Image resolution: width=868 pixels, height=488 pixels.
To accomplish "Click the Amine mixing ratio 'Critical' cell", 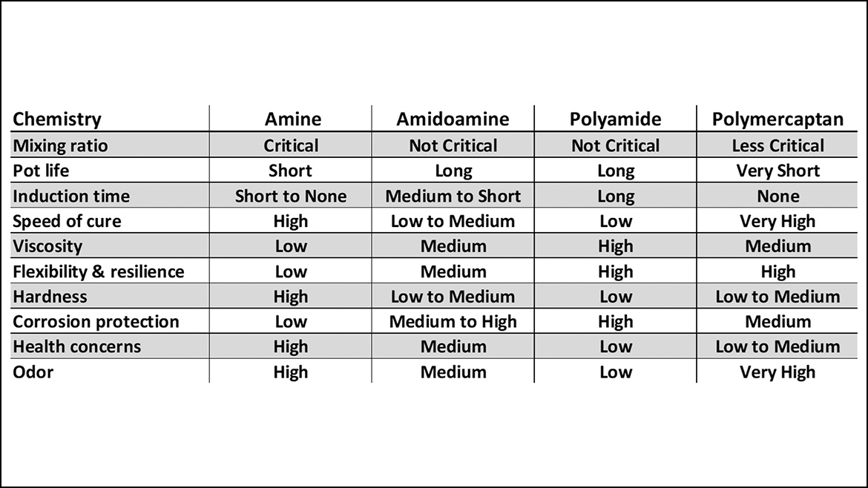I will [291, 145].
